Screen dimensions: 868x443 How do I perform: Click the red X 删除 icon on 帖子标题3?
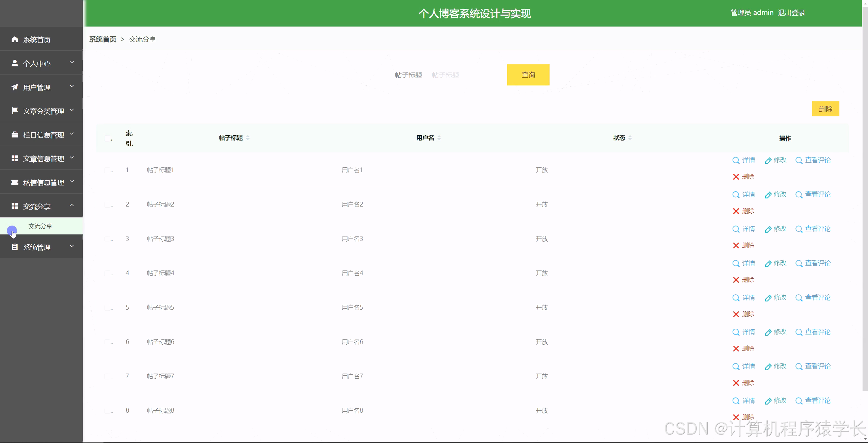737,245
